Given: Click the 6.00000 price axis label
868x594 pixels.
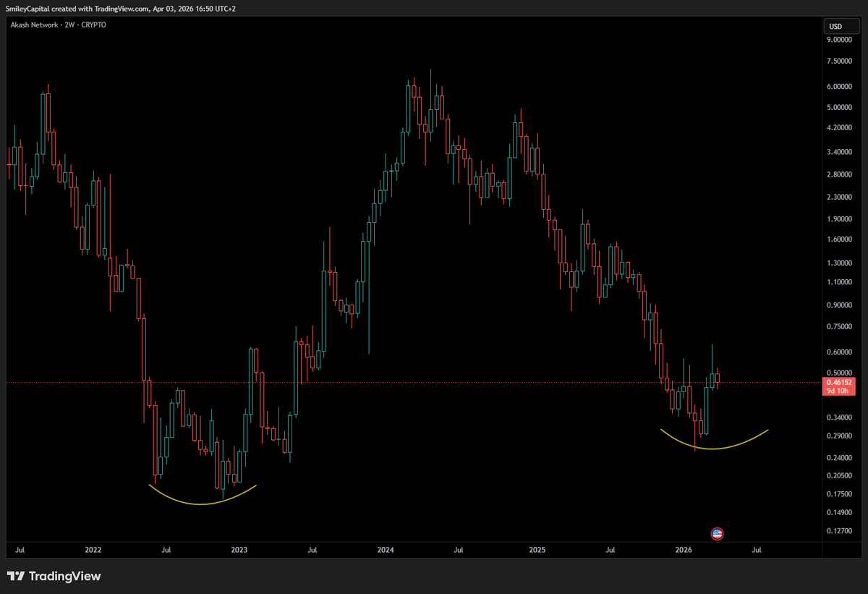Looking at the screenshot, I should click(839, 87).
